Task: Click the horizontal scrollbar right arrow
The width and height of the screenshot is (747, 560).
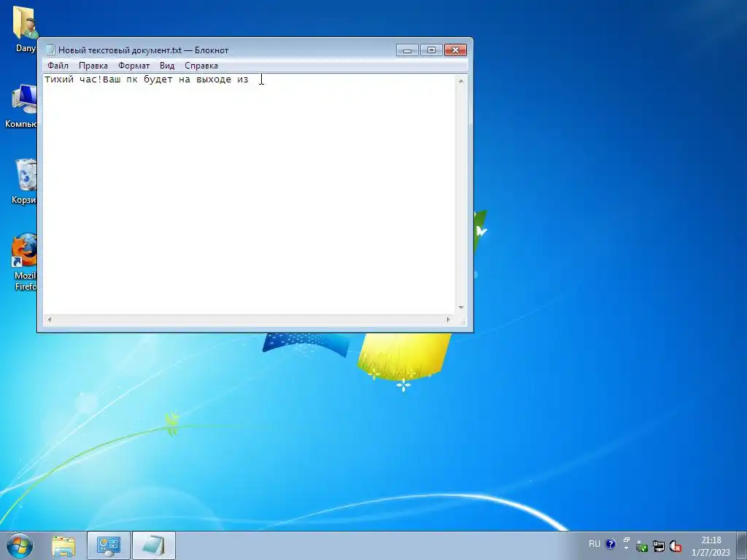Action: [449, 319]
